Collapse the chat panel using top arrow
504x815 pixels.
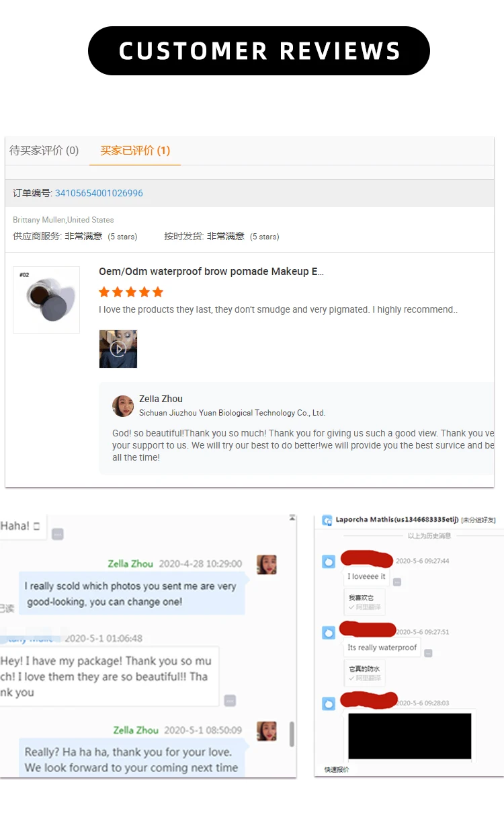pos(292,518)
